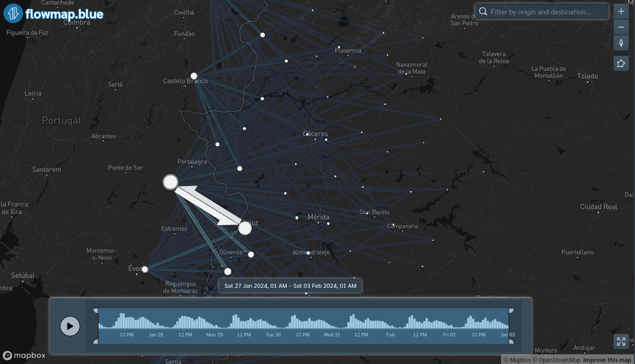Click the Mon 29 timeline label
Viewport: 635px width, 364px height.
click(x=215, y=335)
